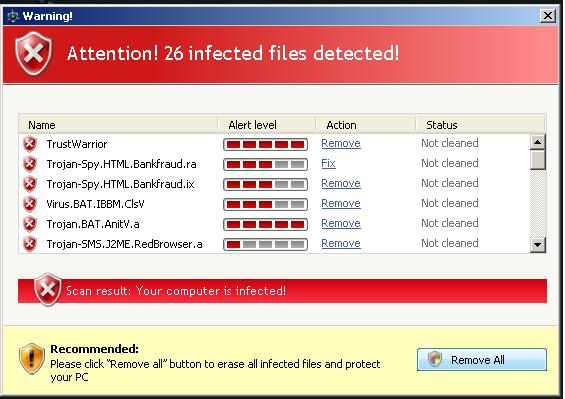Viewport: 565px width, 399px height.
Task: Click the Warning title bar app icon
Action: click(x=13, y=16)
